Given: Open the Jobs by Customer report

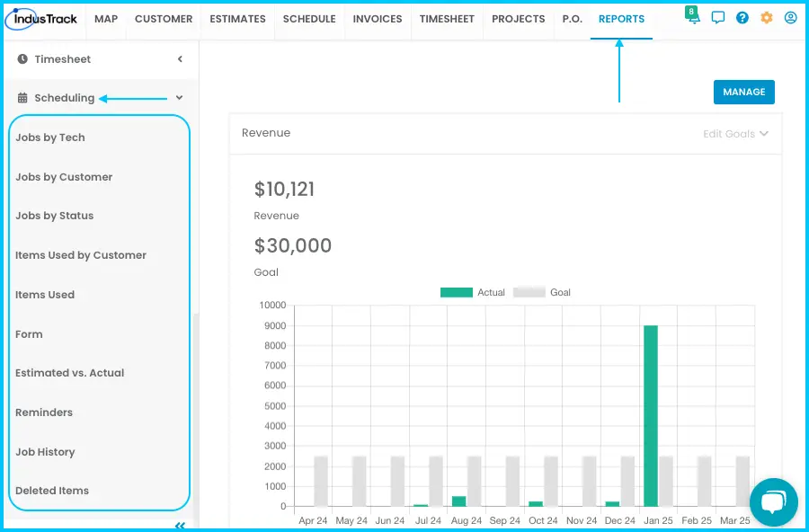Looking at the screenshot, I should [x=64, y=177].
